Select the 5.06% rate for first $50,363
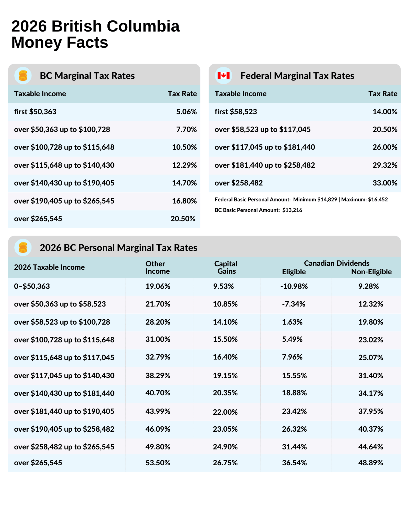Viewport: 409px width, 532px height. click(x=186, y=112)
